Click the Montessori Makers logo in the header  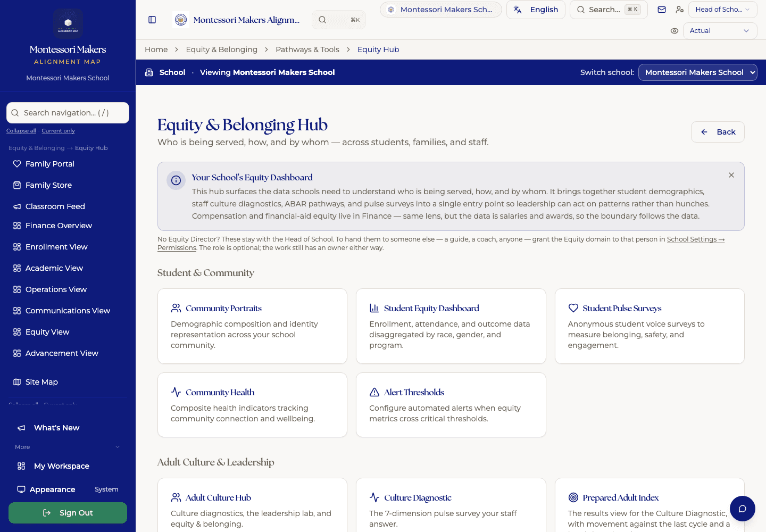coord(181,20)
